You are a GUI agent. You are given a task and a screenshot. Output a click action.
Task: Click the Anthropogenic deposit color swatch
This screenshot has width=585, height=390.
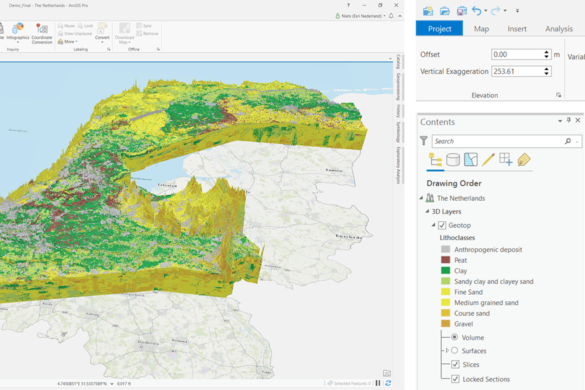tap(445, 249)
